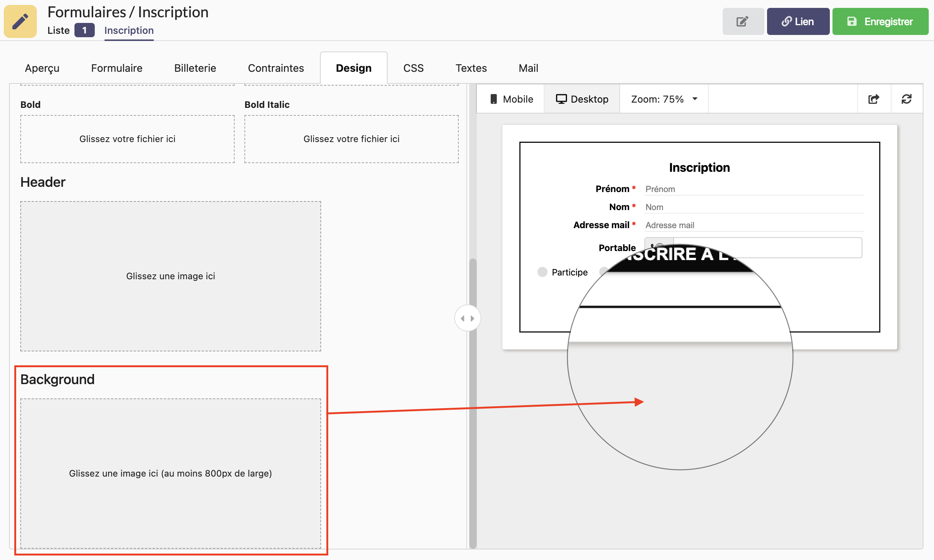
Task: Click the gray edit pencil button
Action: tap(743, 21)
